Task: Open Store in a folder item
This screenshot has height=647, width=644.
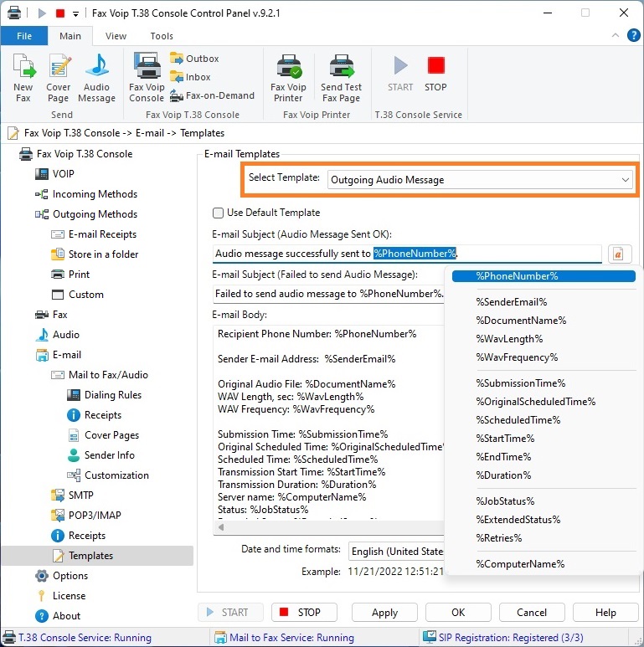Action: pos(95,254)
